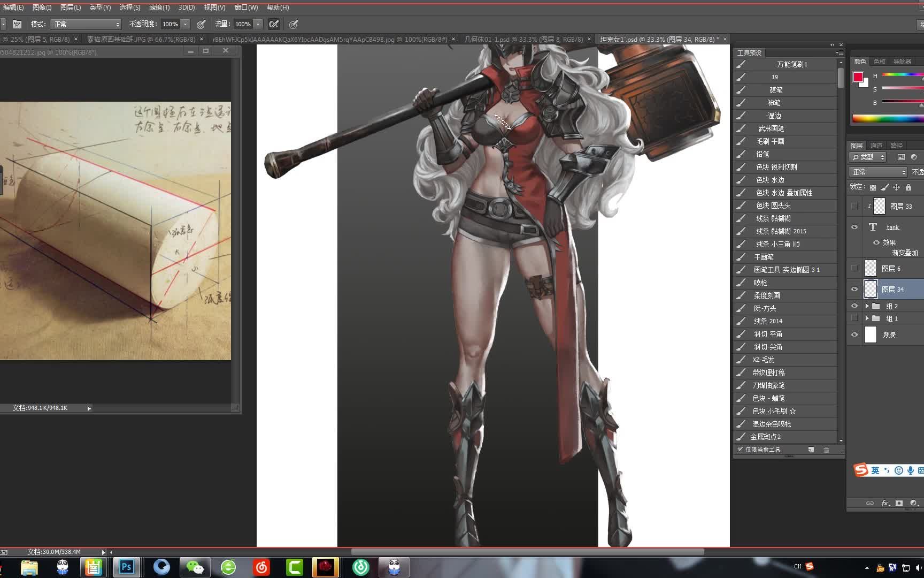Open tool presets panel menu

click(840, 52)
